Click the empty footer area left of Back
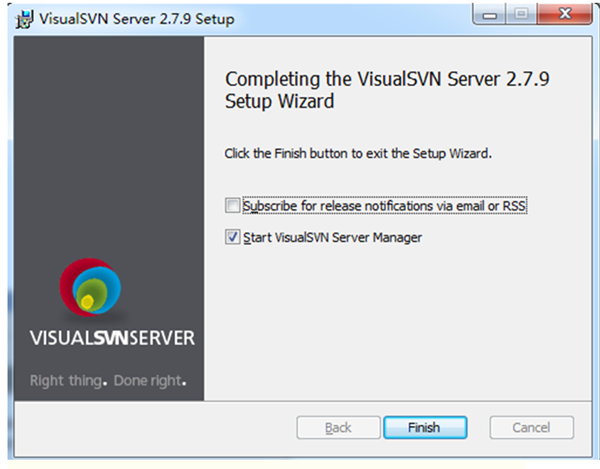 [x=150, y=428]
